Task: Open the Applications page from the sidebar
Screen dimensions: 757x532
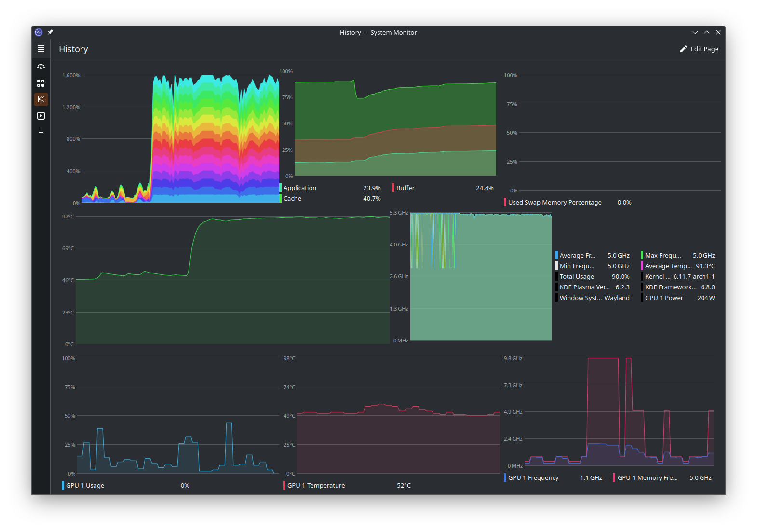Action: tap(41, 83)
